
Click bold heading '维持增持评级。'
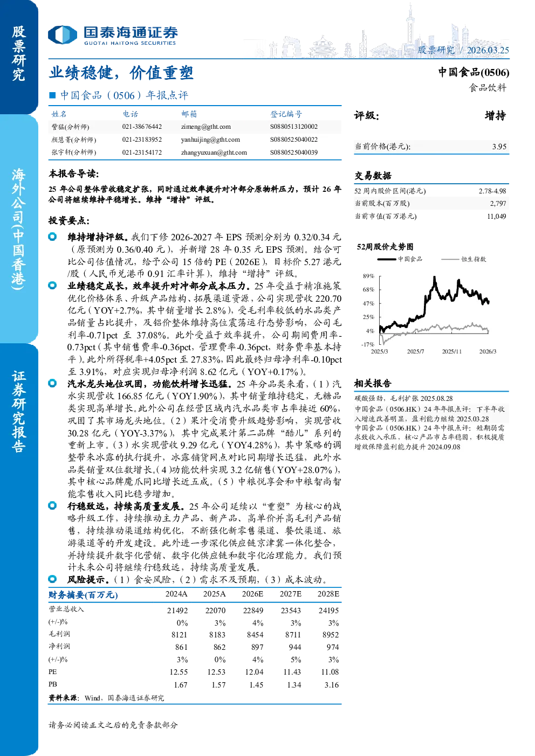98,237
